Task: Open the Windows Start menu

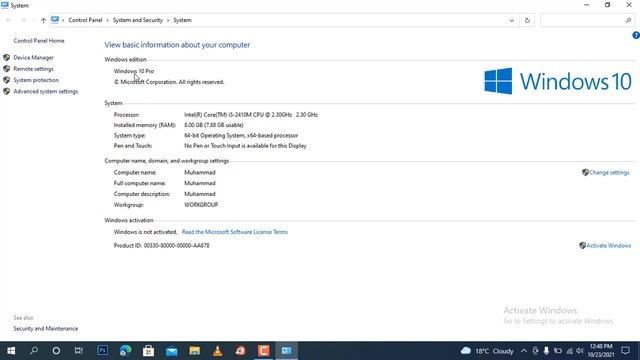Action: pyautogui.click(x=11, y=351)
